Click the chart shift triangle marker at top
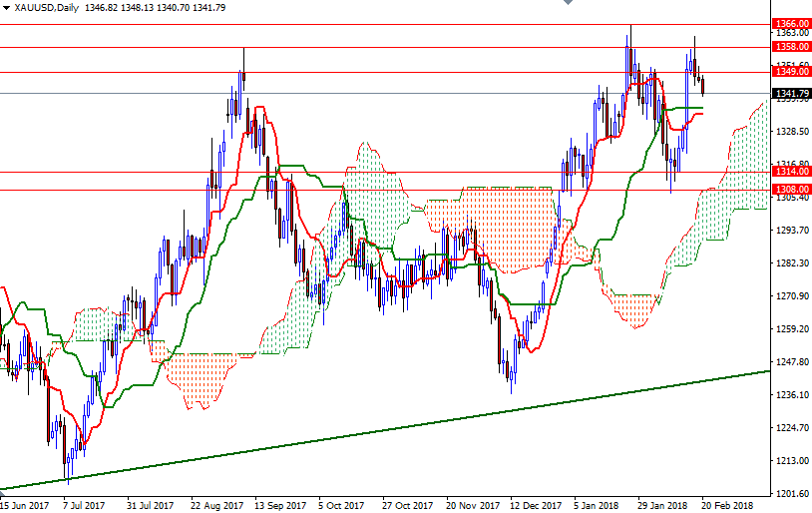 click(x=568, y=4)
